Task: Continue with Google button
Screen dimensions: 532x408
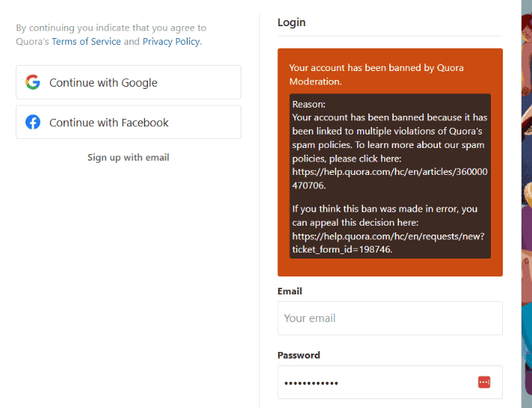Action: [x=129, y=82]
